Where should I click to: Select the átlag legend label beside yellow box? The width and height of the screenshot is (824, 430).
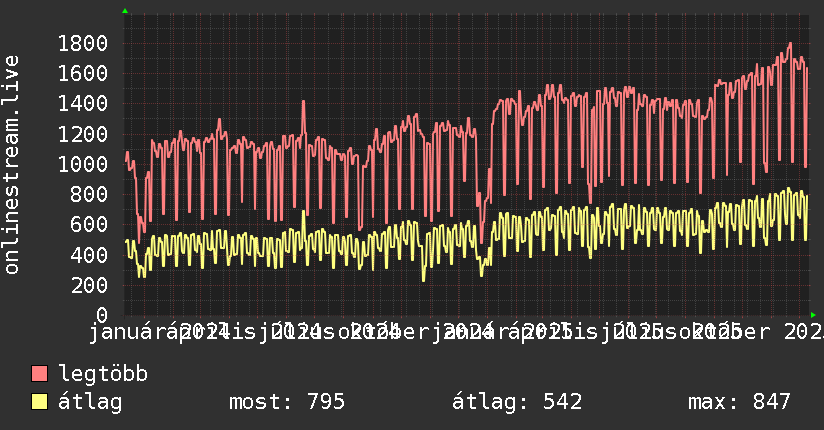coord(90,402)
